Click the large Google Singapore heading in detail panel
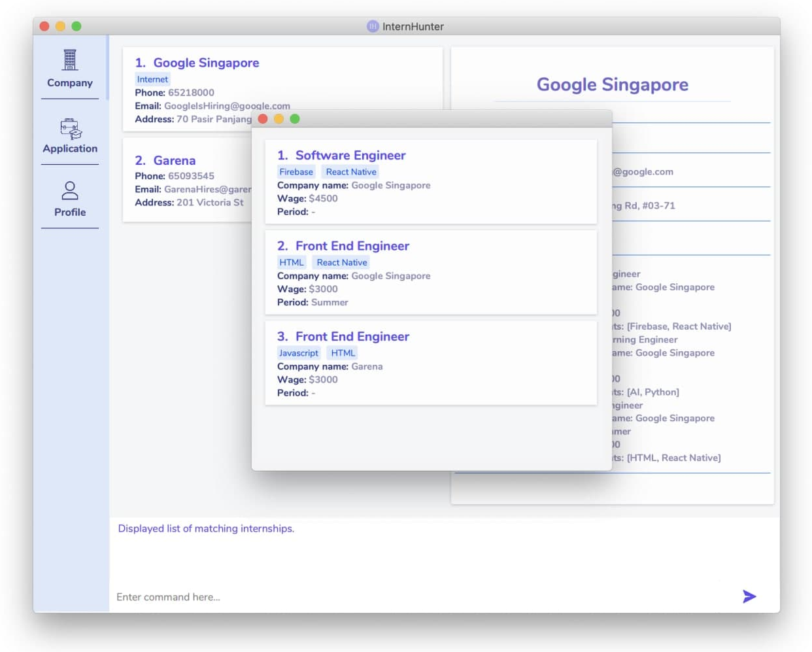 coord(613,84)
